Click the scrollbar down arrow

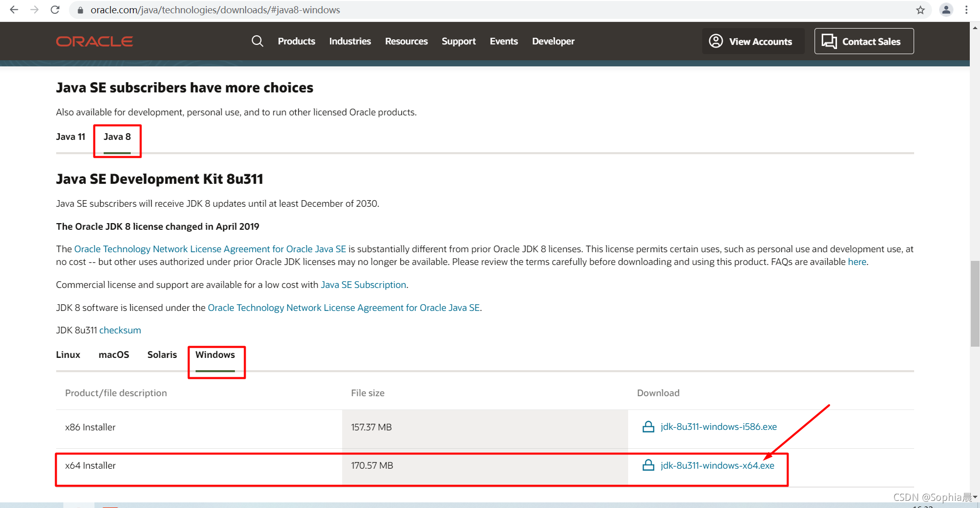[975, 497]
